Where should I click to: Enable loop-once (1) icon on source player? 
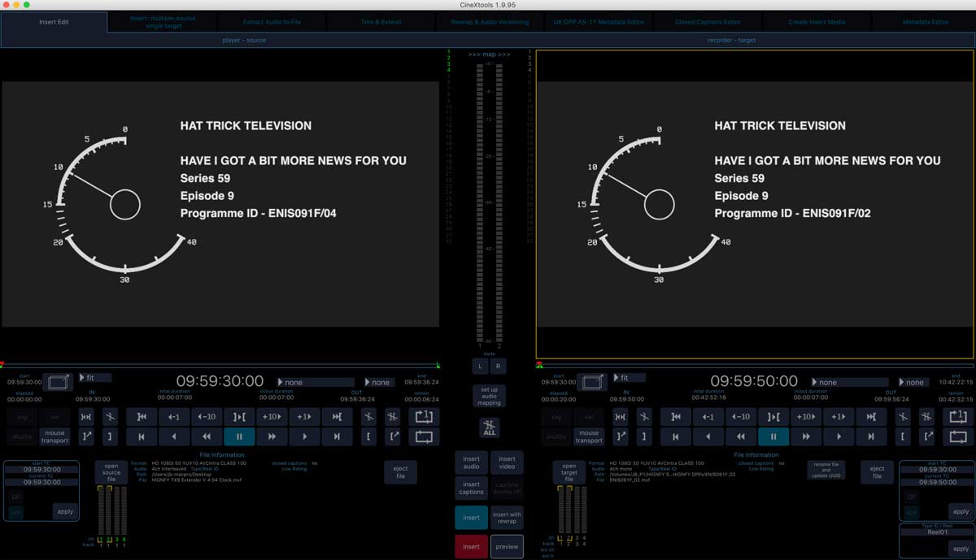[423, 416]
